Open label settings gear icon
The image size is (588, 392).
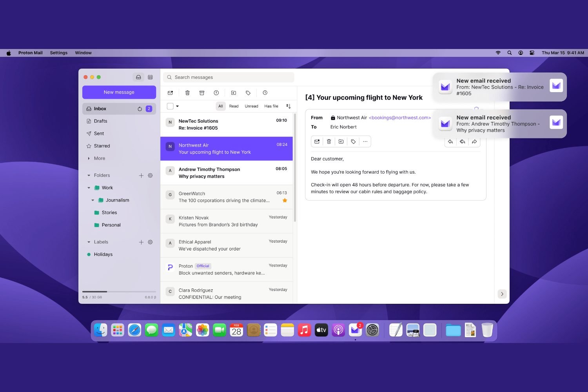click(150, 242)
